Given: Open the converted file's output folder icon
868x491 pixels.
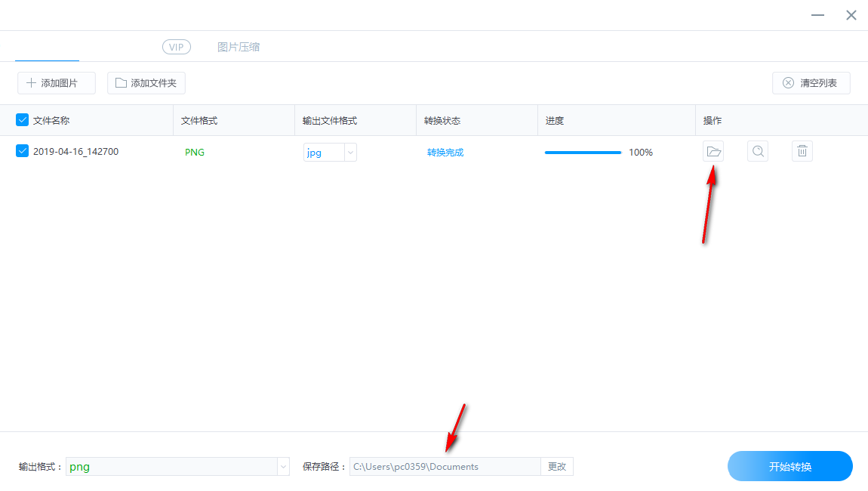Looking at the screenshot, I should [x=714, y=151].
